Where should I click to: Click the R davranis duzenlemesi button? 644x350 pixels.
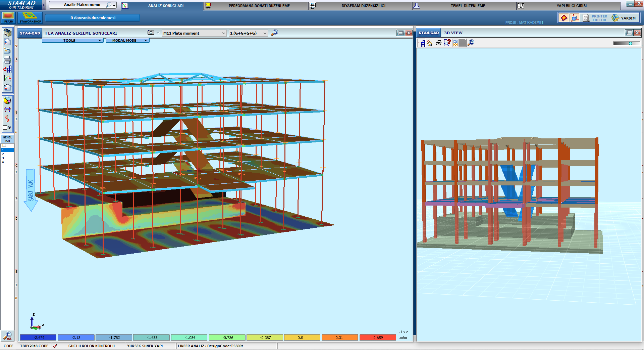(x=93, y=18)
